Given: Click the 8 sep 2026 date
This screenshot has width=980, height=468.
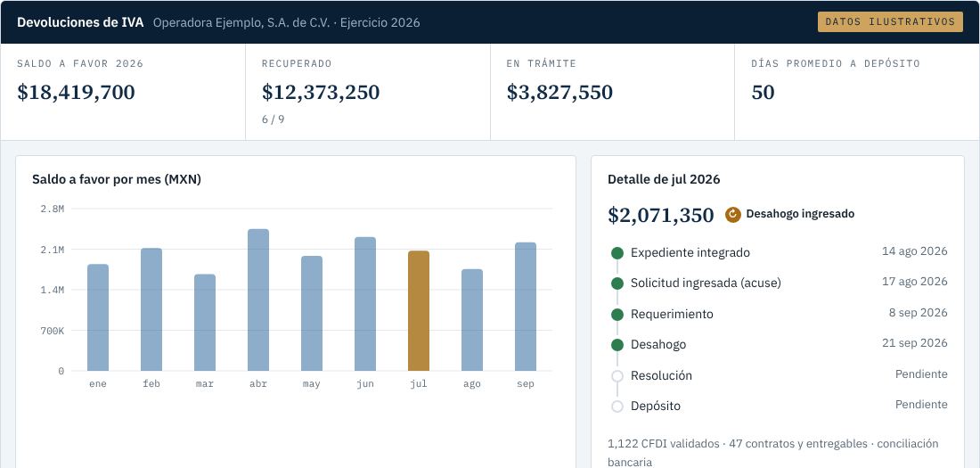Looking at the screenshot, I should tap(919, 313).
